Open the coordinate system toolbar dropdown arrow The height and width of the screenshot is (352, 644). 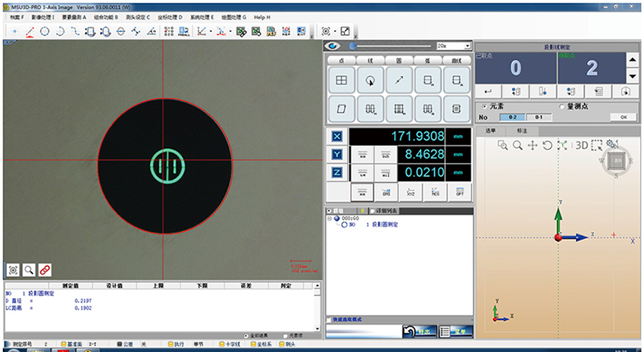click(x=211, y=32)
